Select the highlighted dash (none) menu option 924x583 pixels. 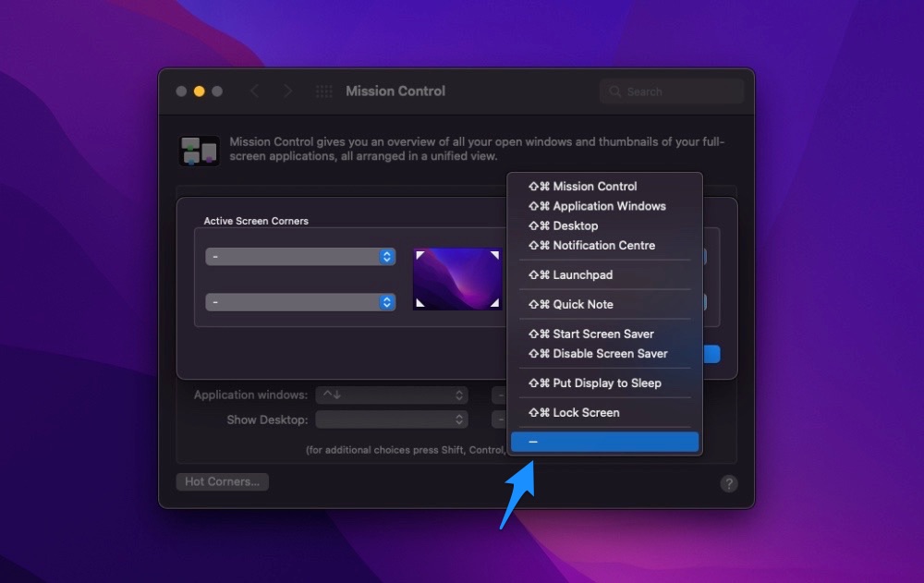pyautogui.click(x=604, y=443)
